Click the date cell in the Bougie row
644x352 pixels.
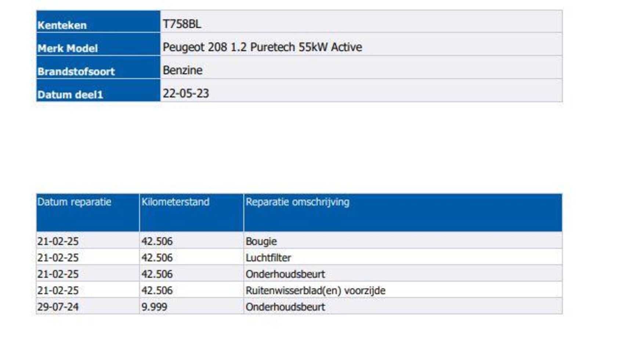pyautogui.click(x=58, y=241)
